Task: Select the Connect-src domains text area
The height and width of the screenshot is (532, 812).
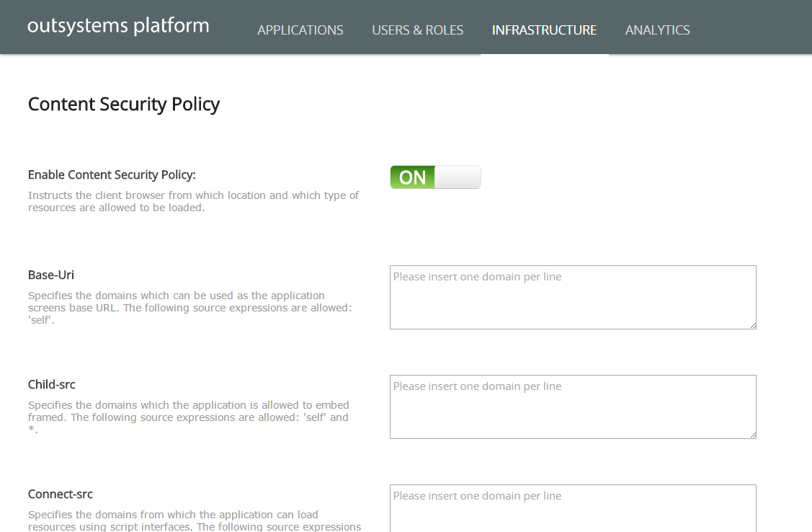Action: (572, 508)
